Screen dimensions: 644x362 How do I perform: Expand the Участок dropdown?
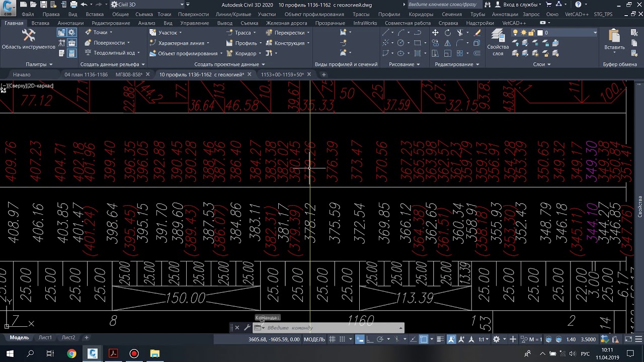[181, 33]
